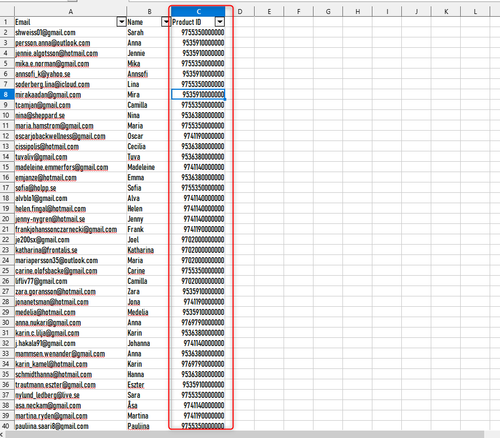Select the active Product ID cell in Mira's row
Image resolution: width=500 pixels, height=438 pixels.
[x=198, y=95]
